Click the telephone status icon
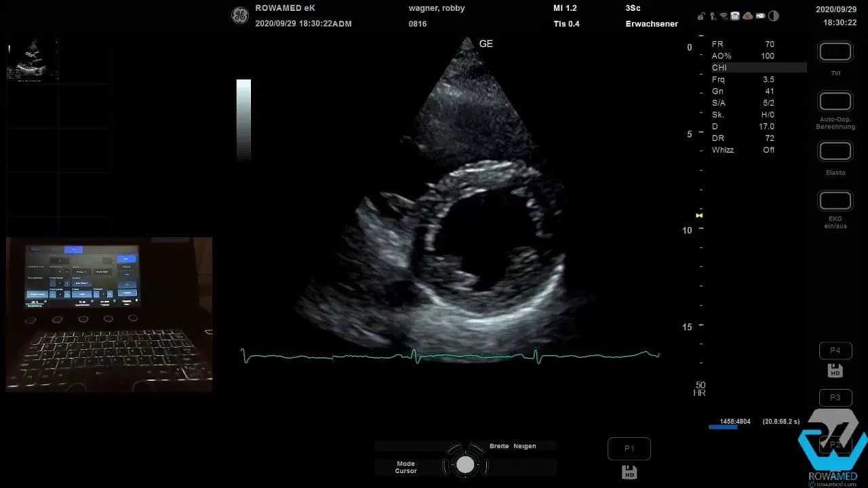 click(735, 16)
